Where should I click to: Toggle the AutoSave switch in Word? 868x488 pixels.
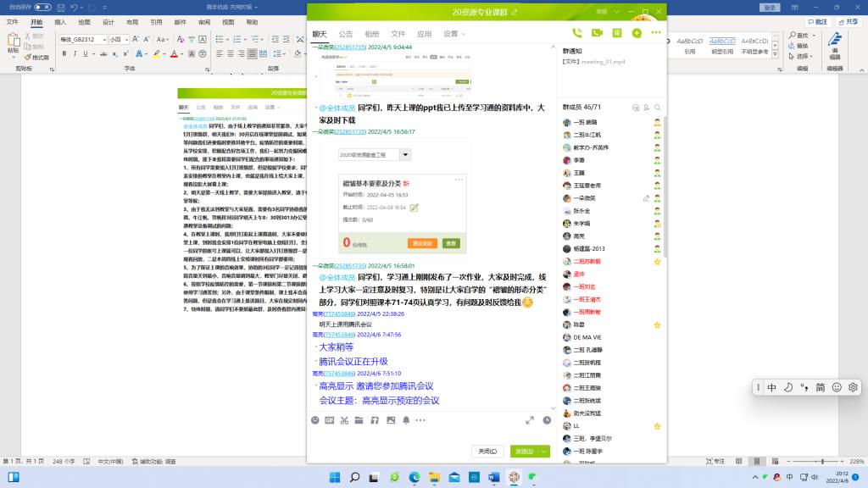[x=42, y=7]
